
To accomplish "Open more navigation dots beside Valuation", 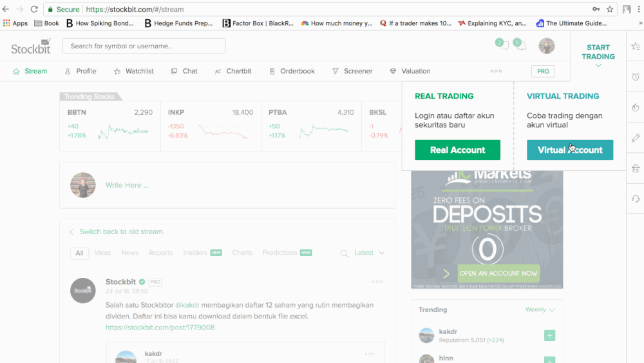I will click(x=496, y=71).
